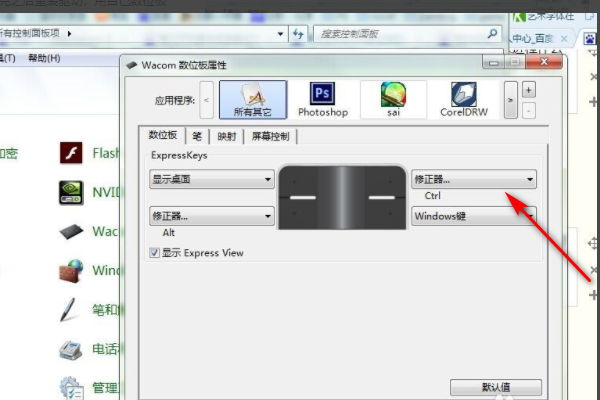Click the NVIDIA link in Control Panel

tap(106, 192)
